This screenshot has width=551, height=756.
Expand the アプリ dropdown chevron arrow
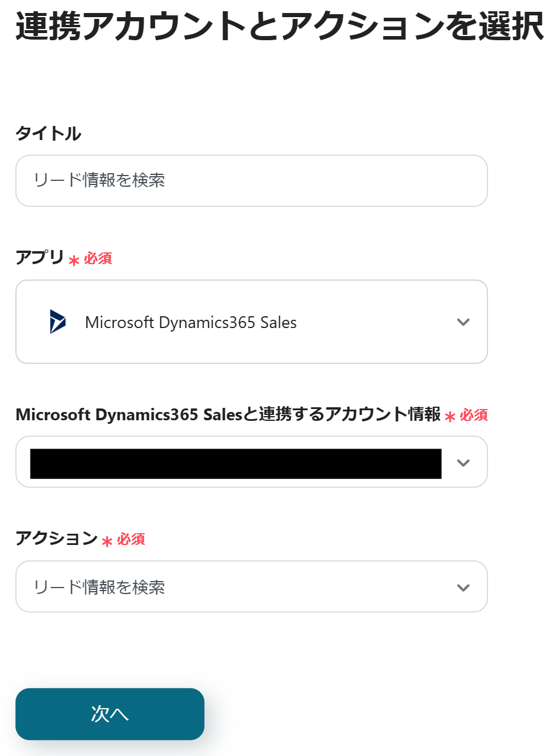(x=463, y=322)
